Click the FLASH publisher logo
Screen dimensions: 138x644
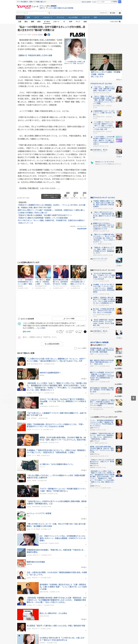pos(77,35)
